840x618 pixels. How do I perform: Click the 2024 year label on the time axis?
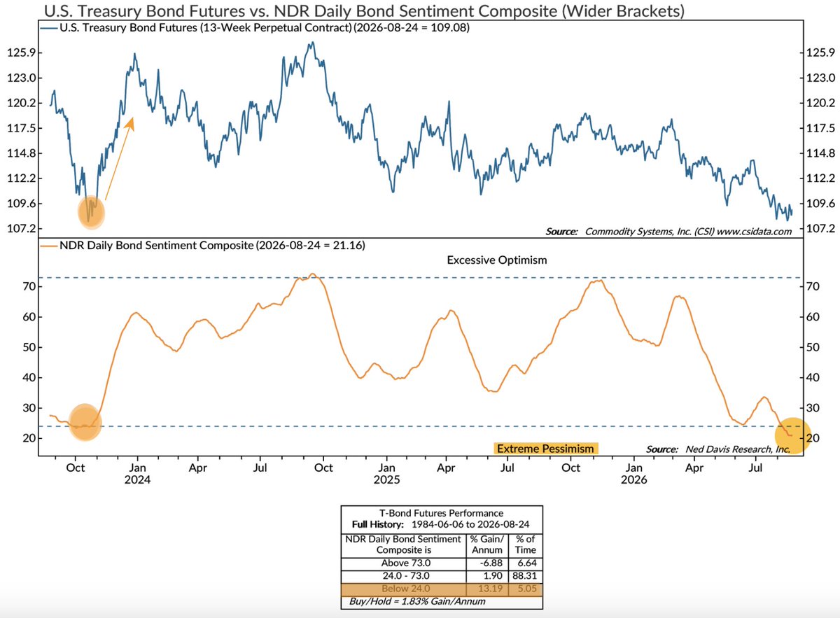138,480
